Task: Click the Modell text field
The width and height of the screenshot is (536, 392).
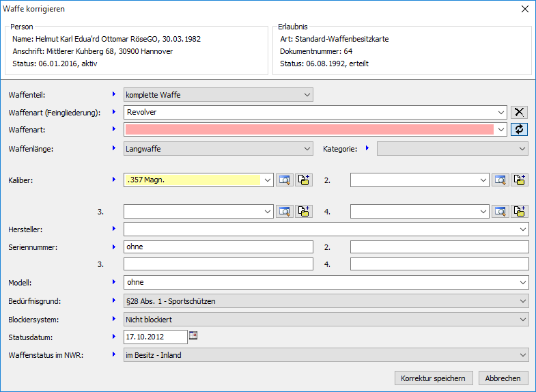Action: [326, 281]
